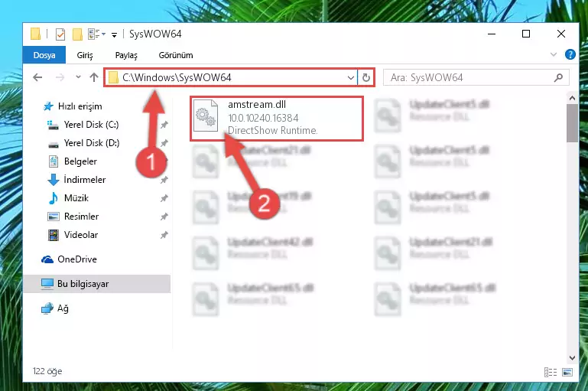The image size is (588, 391).
Task: Click the İndirmeler download arrow icon
Action: coord(54,180)
